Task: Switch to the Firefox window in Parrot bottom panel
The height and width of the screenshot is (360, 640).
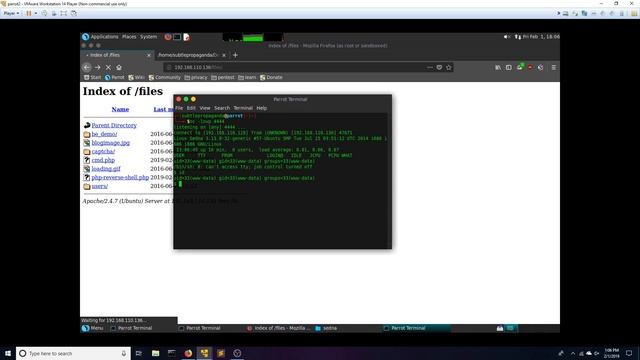Action: tap(279, 328)
